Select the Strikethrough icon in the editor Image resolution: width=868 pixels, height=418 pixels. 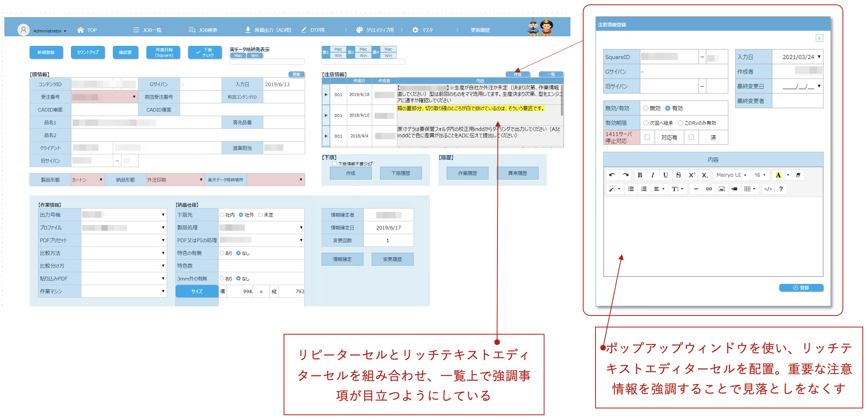678,175
